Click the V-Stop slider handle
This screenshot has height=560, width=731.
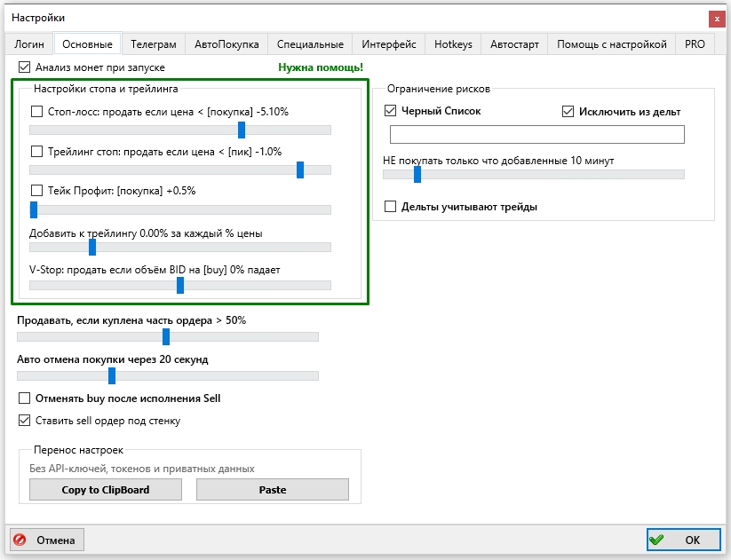(x=180, y=286)
